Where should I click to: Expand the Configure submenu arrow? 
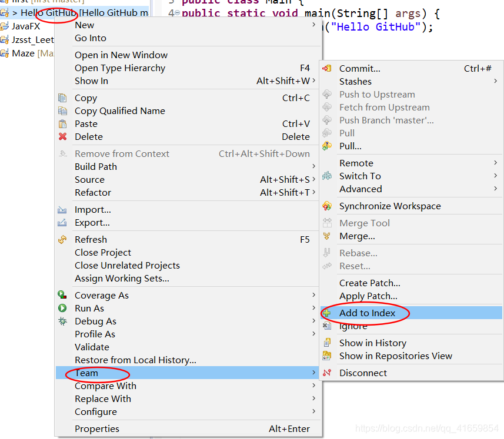[313, 411]
